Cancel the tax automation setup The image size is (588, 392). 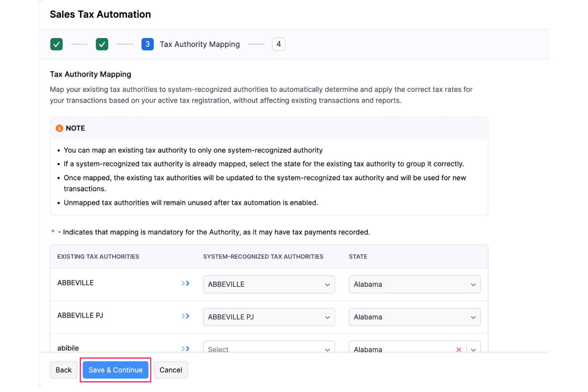click(x=171, y=370)
